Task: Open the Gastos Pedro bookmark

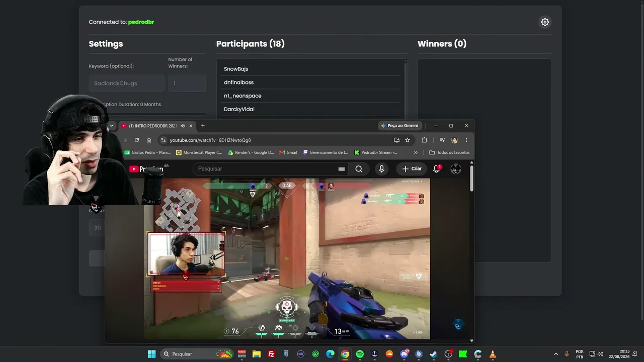Action: [x=147, y=152]
